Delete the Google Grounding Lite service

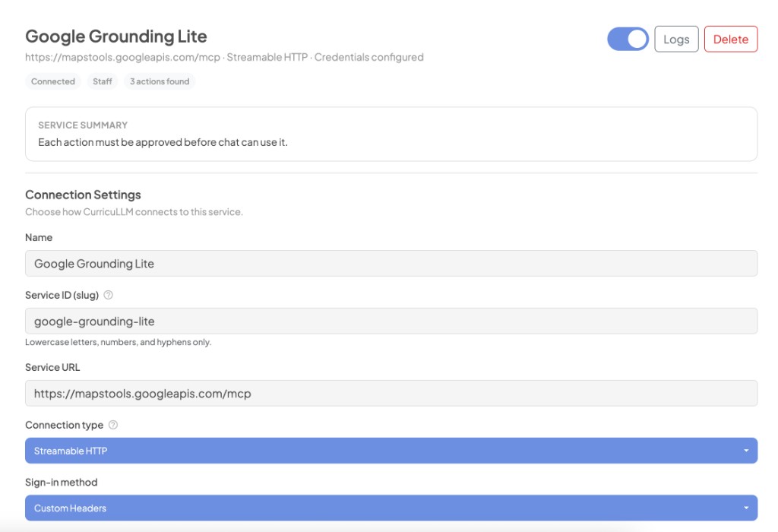click(731, 40)
